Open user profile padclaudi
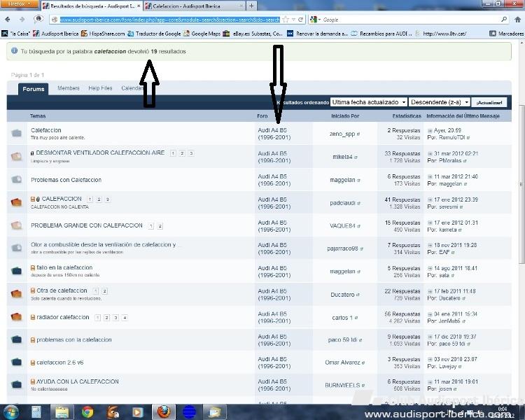The height and width of the screenshot is (420, 525). (x=342, y=202)
